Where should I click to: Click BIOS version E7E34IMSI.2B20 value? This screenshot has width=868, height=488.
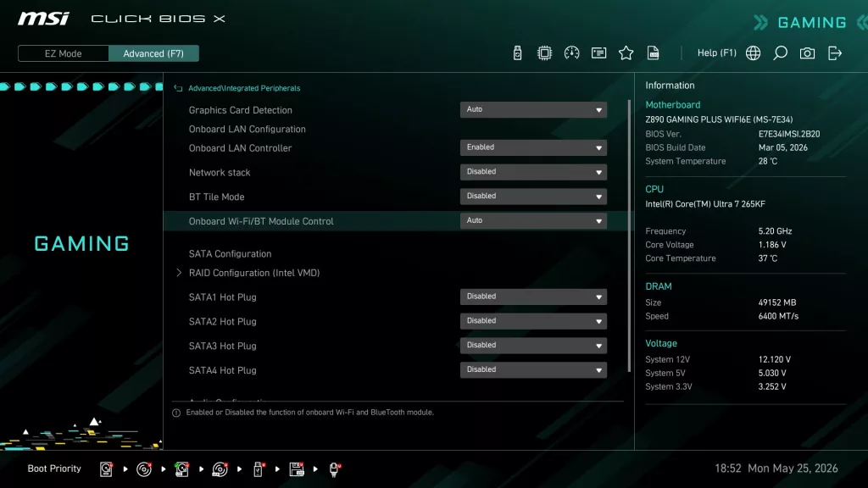tap(789, 134)
